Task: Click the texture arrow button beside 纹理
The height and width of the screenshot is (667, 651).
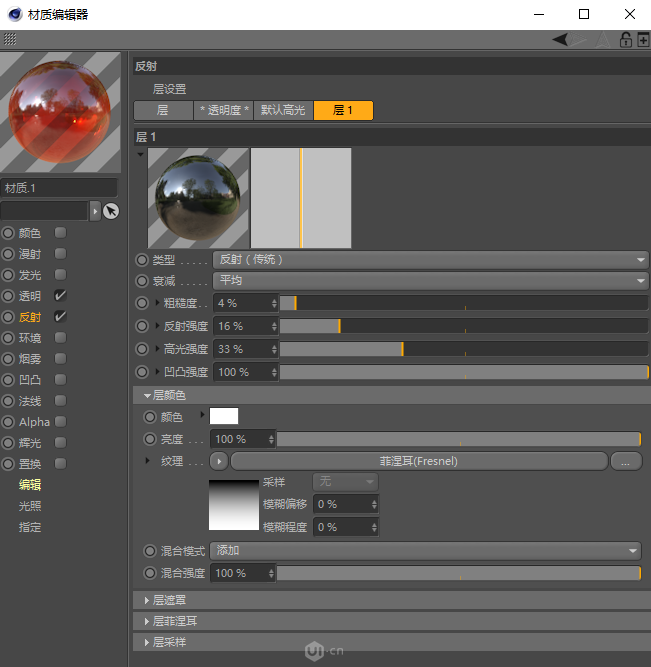Action: point(219,461)
